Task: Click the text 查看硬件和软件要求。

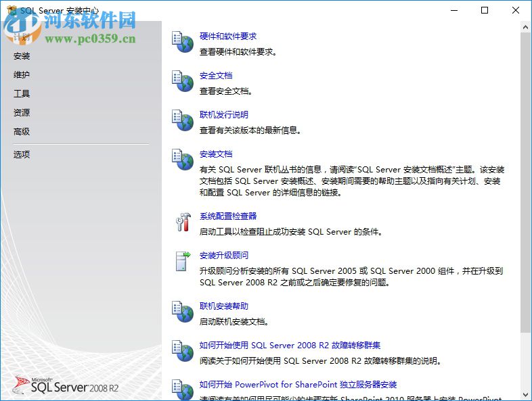Action: (x=238, y=52)
